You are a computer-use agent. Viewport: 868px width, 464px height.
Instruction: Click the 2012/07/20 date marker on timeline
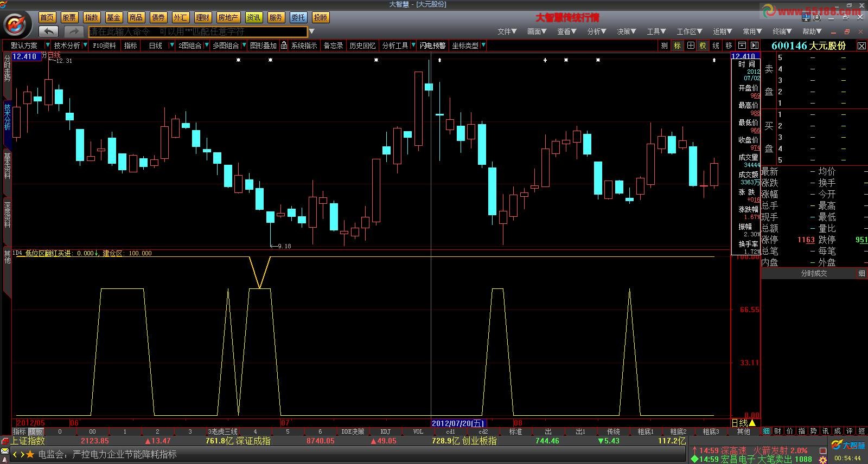pyautogui.click(x=458, y=423)
